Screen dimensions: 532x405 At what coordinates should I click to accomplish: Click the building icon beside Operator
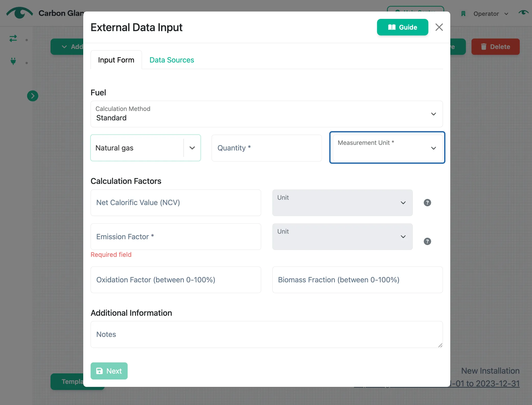click(x=463, y=14)
